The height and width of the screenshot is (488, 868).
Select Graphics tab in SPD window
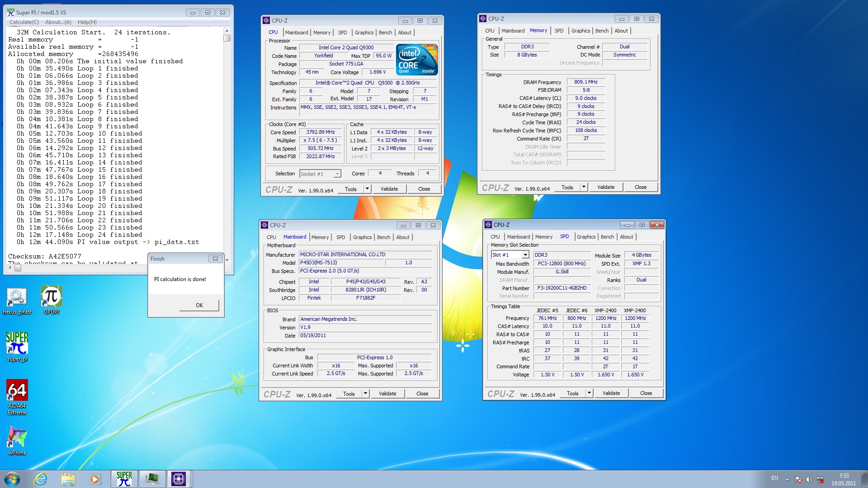click(586, 237)
